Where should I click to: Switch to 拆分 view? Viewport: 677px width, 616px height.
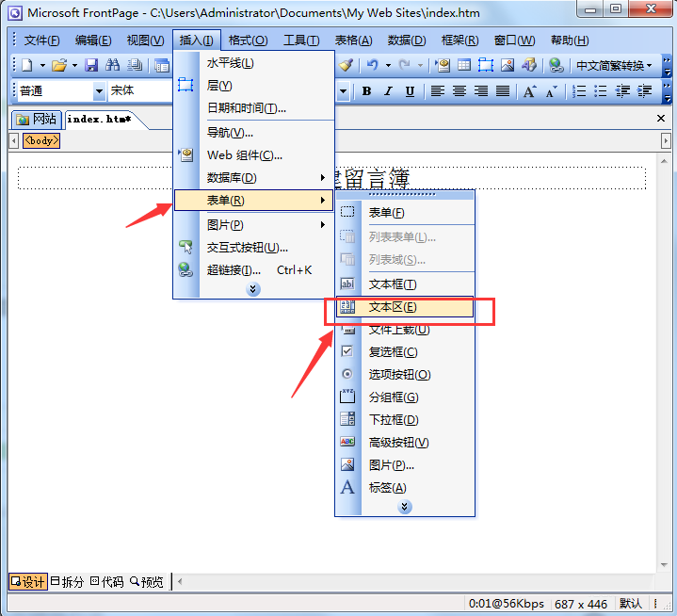(x=67, y=581)
